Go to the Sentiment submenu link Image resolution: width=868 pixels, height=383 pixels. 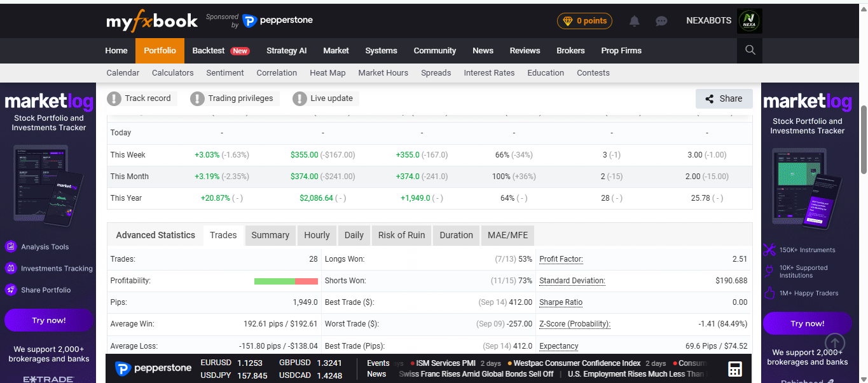tap(225, 73)
